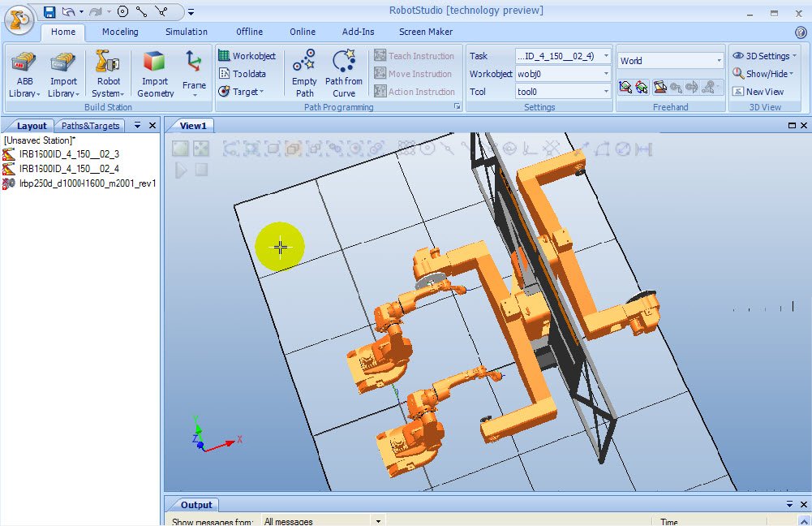Switch to the Add-Ins ribbon tab
The image size is (812, 526).
tap(358, 32)
